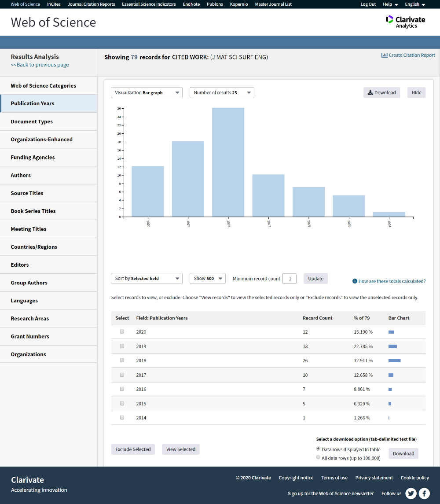This screenshot has height=504, width=440.
Task: Click the Log Out link
Action: click(x=368, y=4)
